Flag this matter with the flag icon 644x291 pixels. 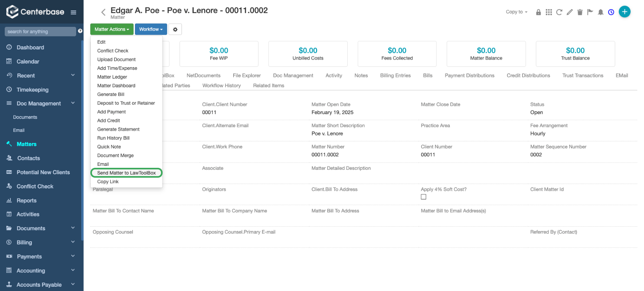coord(590,12)
